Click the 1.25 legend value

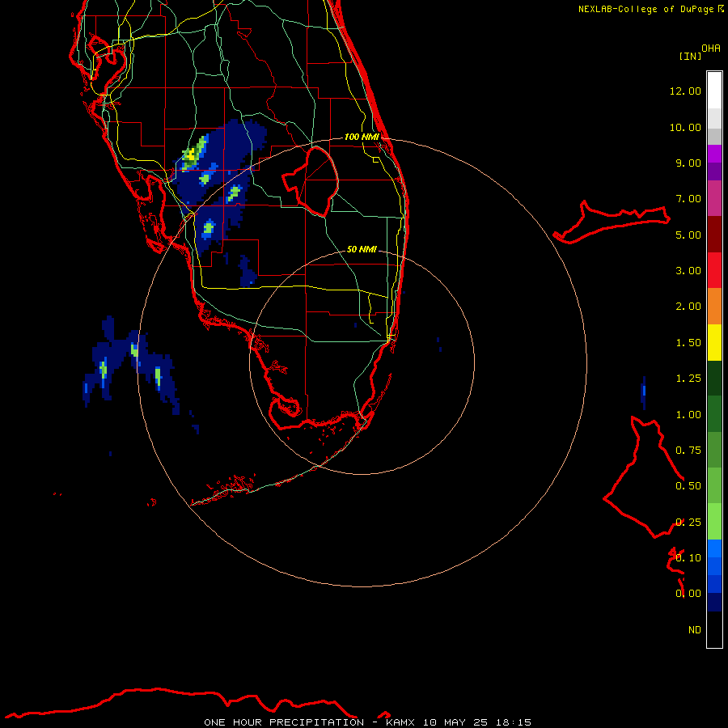coord(688,379)
